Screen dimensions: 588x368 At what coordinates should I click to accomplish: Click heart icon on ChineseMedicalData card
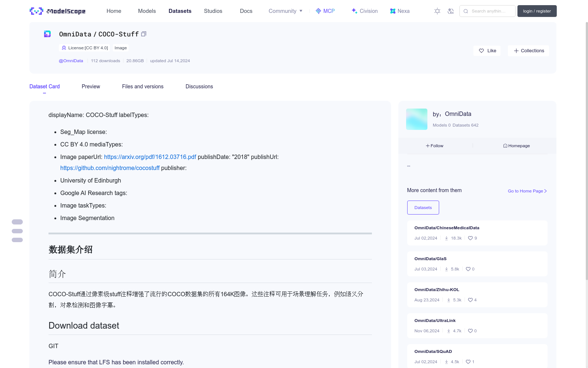click(470, 238)
